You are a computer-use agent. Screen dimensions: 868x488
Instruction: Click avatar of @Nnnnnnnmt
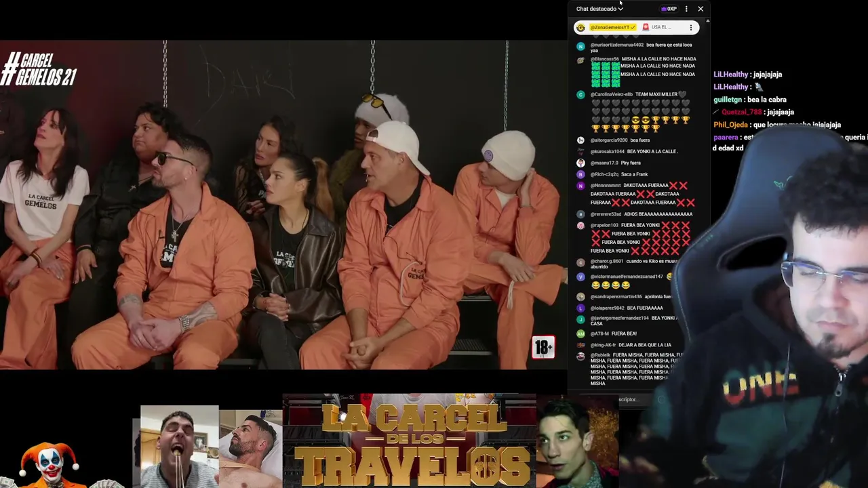coord(580,186)
